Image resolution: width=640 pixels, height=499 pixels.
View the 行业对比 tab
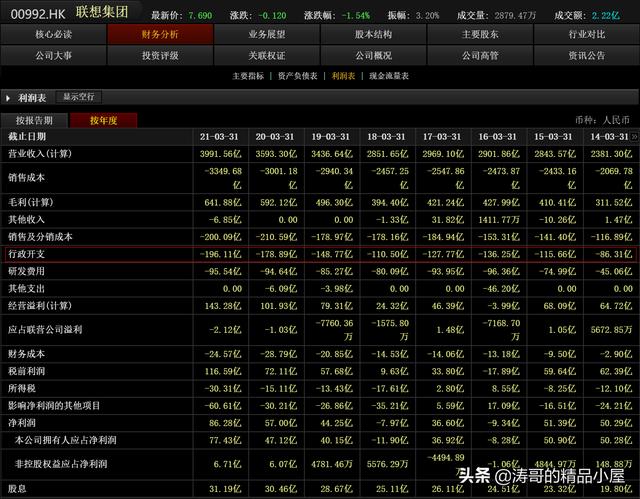click(587, 34)
